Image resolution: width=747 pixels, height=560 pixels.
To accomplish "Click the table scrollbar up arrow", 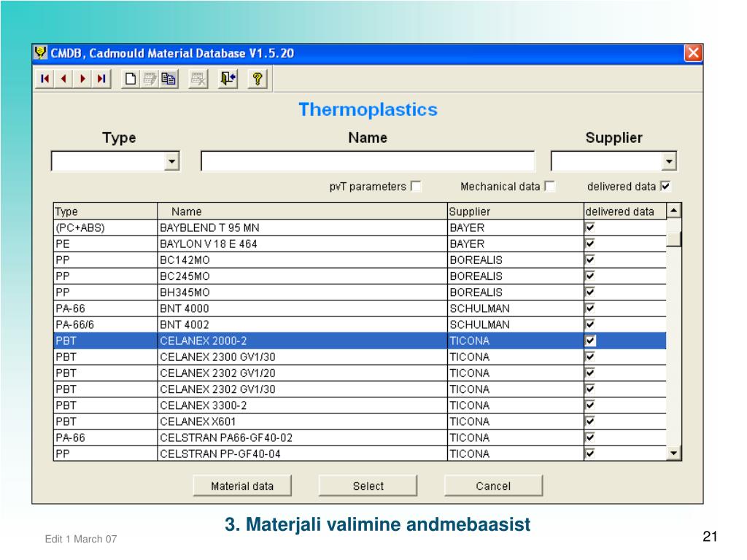I will click(673, 211).
